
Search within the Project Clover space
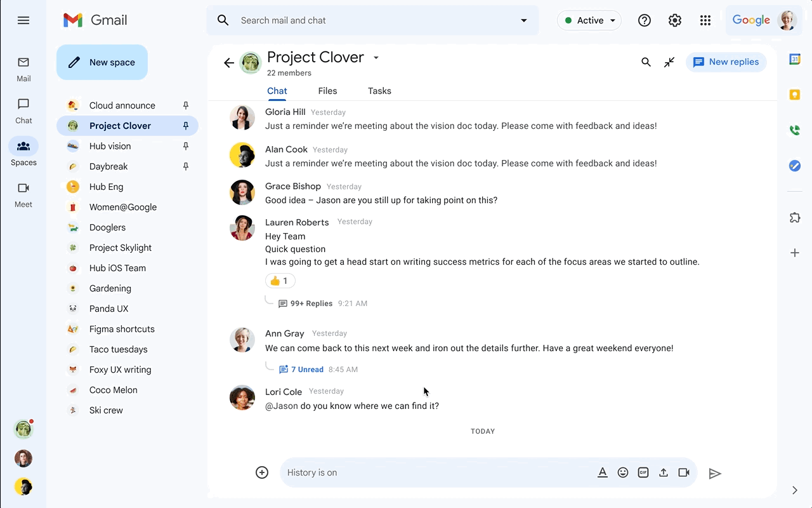point(646,62)
